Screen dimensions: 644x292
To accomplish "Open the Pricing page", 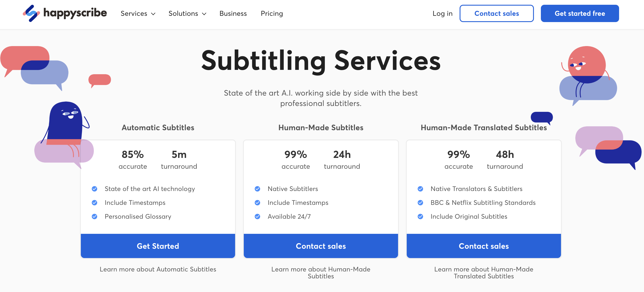I will (272, 13).
